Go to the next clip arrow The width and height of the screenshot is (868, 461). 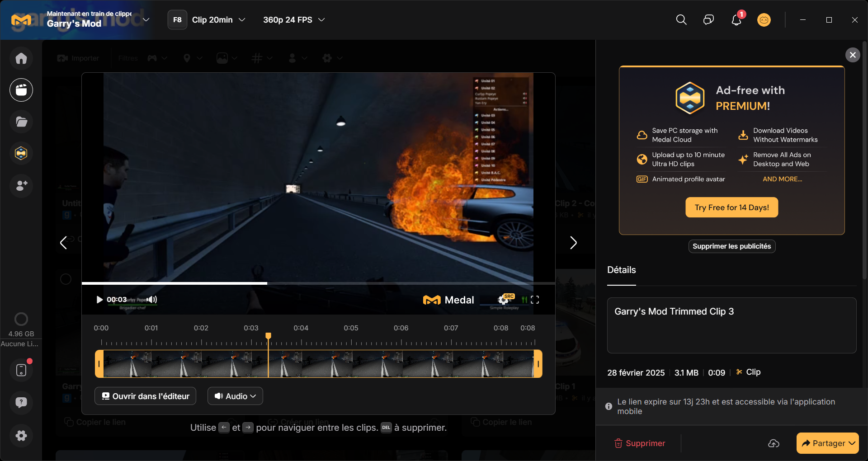573,243
